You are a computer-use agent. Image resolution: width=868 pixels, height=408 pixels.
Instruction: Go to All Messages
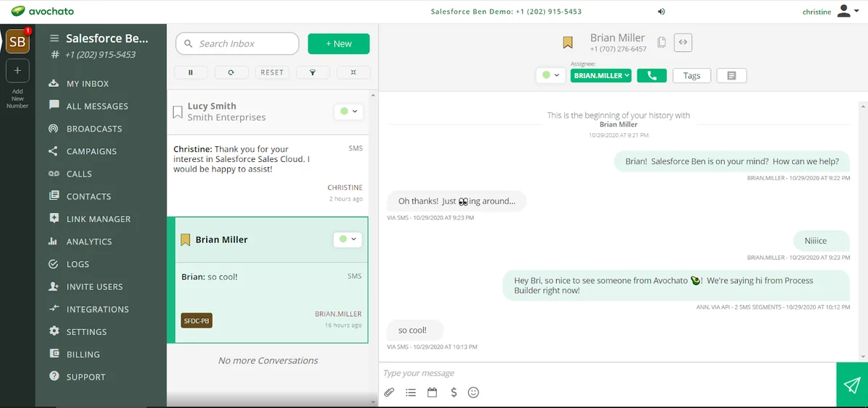(97, 106)
